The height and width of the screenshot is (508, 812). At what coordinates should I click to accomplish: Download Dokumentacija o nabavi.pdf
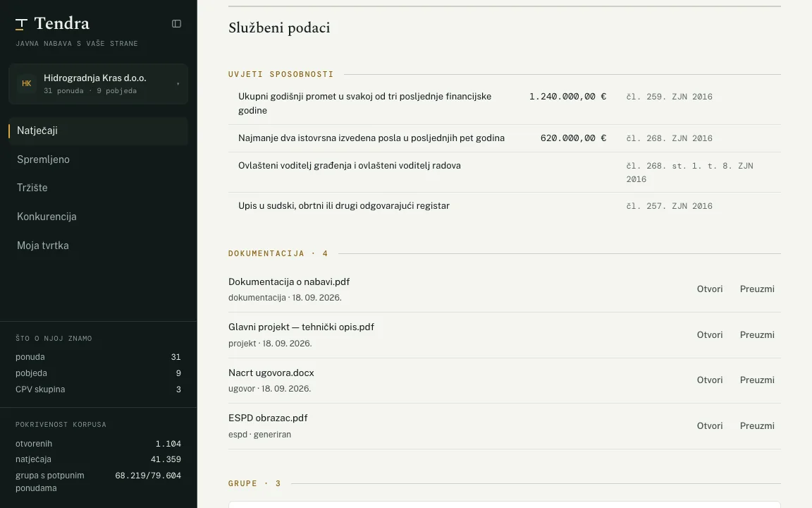(757, 289)
